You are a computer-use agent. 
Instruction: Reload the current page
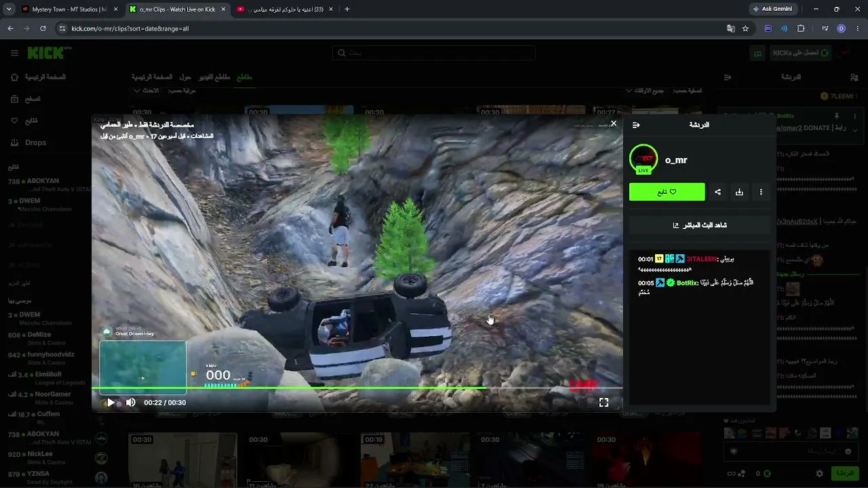(43, 28)
